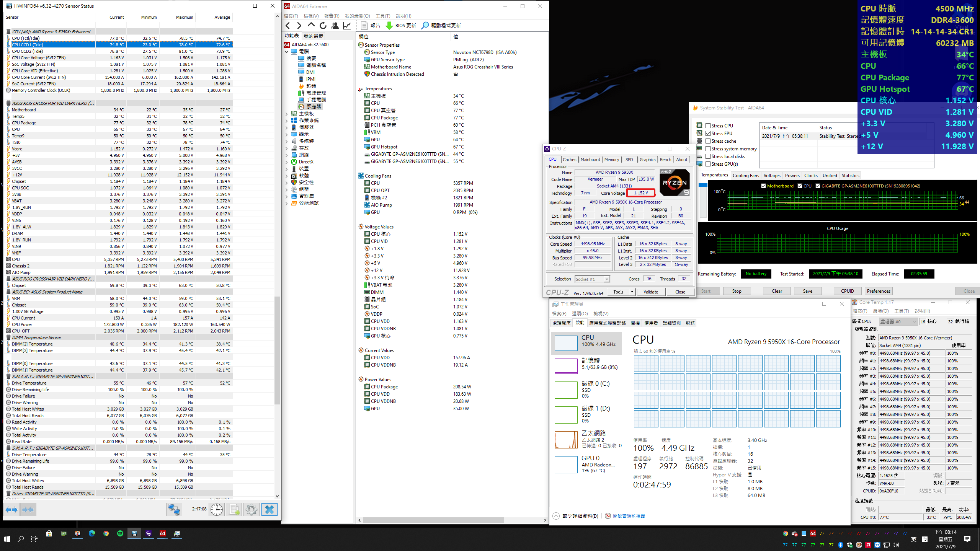Click Stop button in Stability Test

[737, 291]
